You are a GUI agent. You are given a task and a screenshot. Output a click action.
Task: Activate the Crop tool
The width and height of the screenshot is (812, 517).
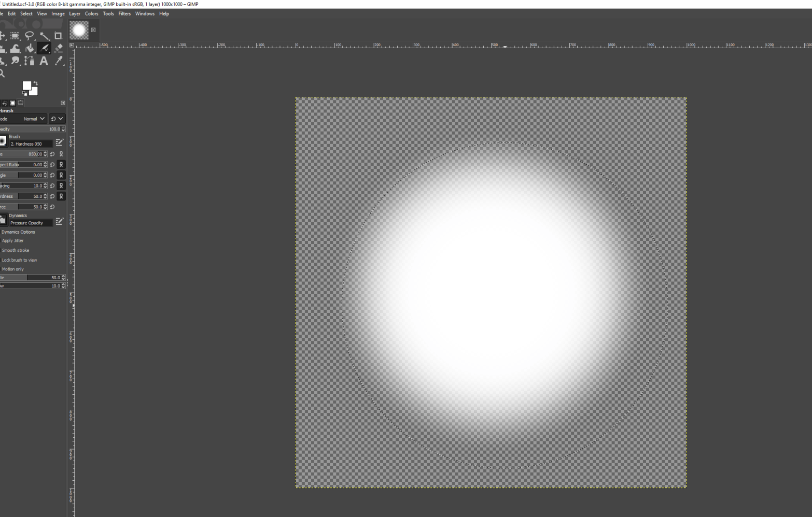click(58, 36)
